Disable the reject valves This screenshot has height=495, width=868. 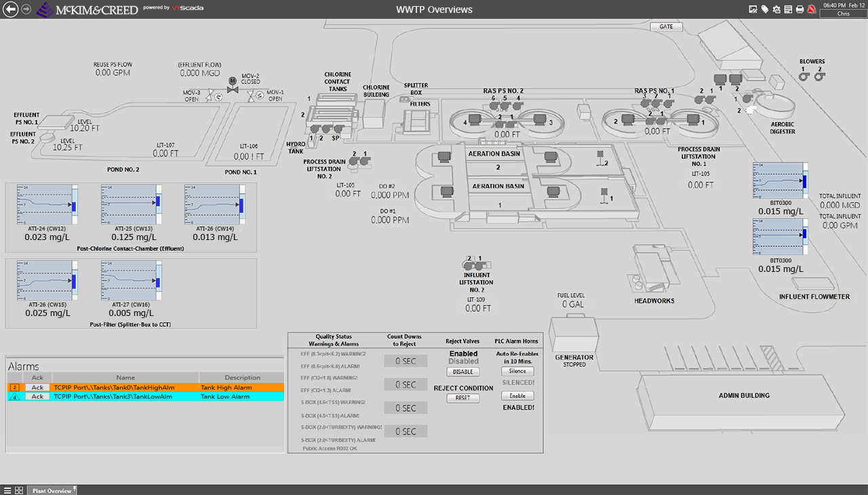point(463,372)
